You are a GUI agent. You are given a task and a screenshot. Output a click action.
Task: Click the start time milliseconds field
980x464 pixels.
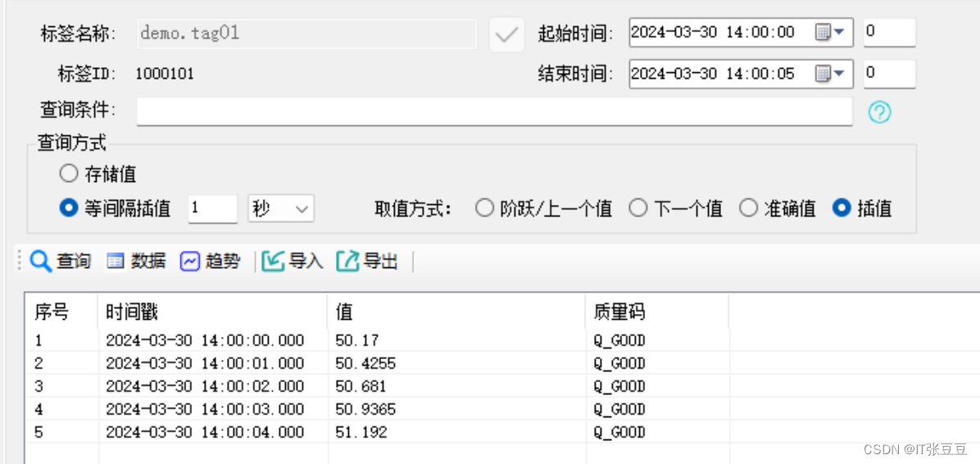[889, 33]
